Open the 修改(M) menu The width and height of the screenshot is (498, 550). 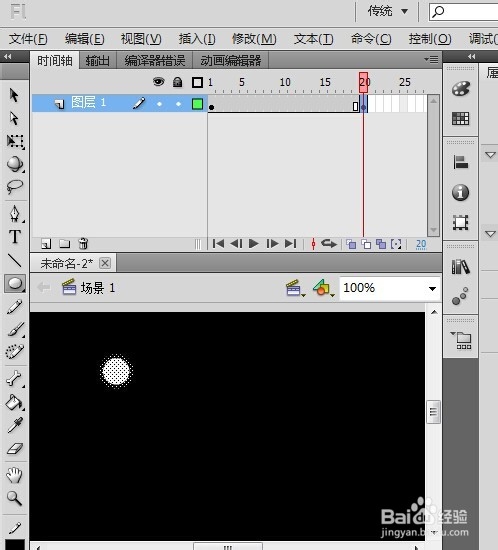coord(254,39)
